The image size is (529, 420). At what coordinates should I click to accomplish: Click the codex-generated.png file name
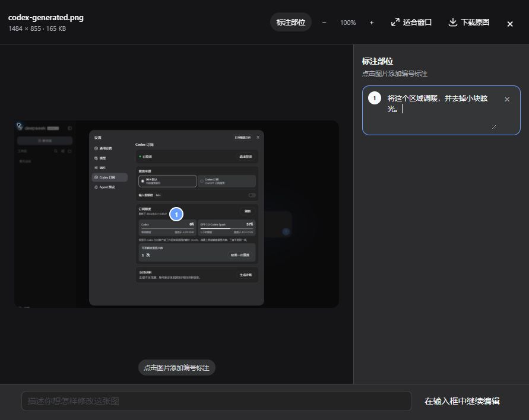(46, 18)
